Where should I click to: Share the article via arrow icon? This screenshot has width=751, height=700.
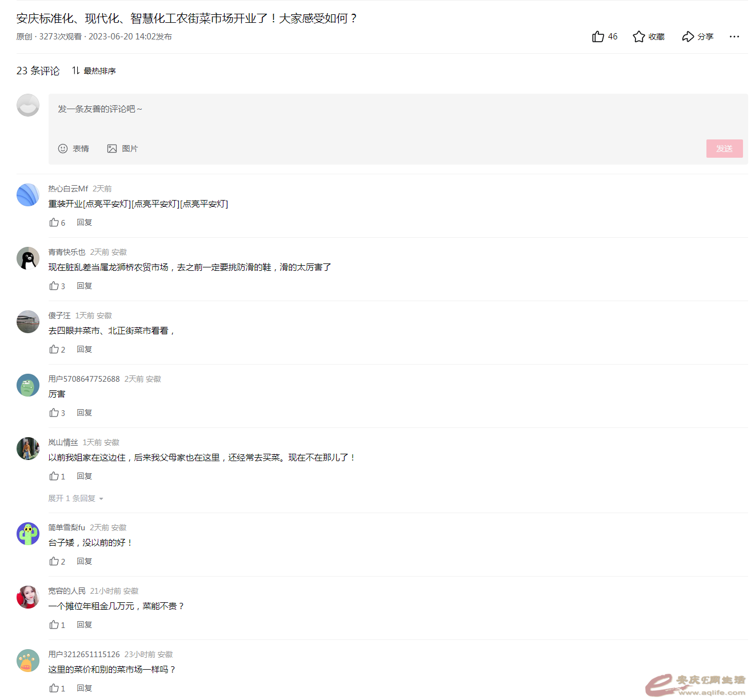[698, 37]
